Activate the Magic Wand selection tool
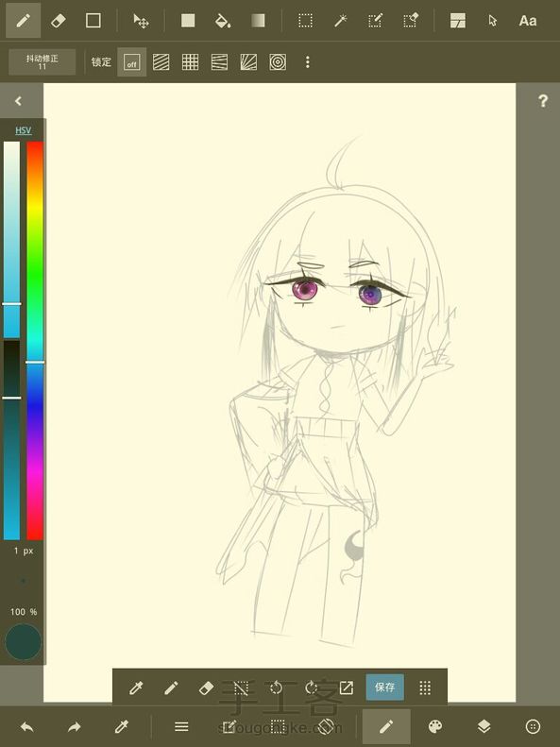Screen dimensions: 560x747 340,21
